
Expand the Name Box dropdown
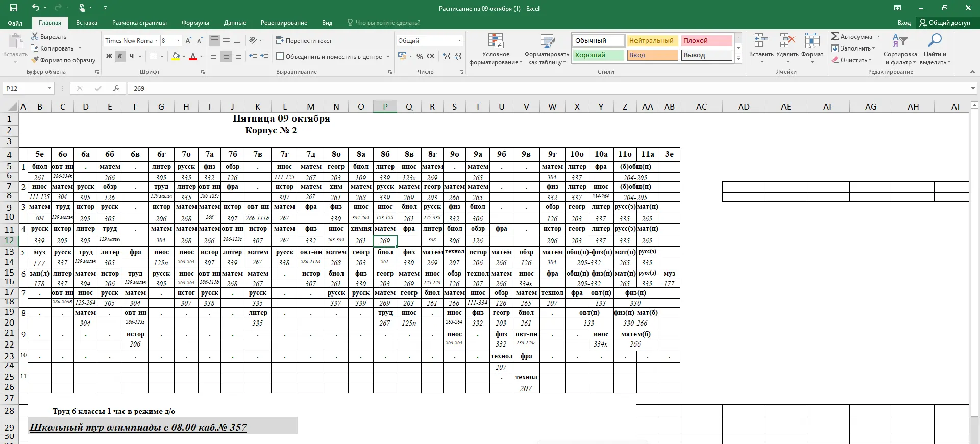tap(49, 88)
